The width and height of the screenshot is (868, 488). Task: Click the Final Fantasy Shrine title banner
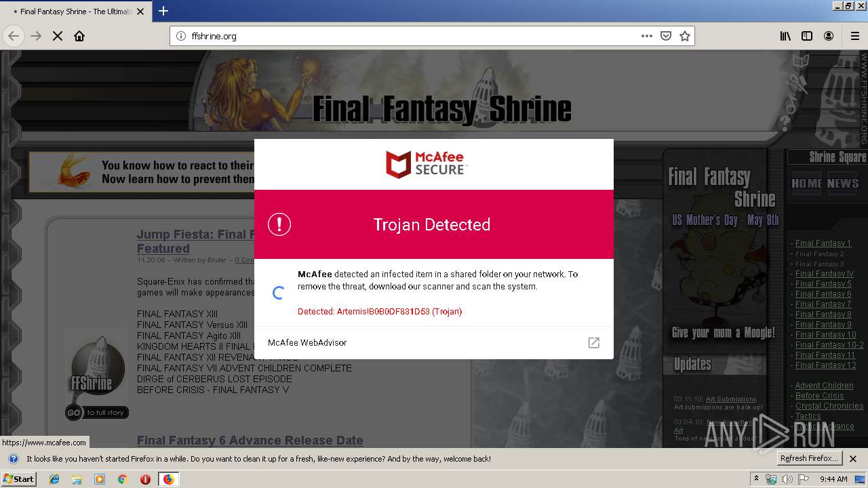pos(441,108)
